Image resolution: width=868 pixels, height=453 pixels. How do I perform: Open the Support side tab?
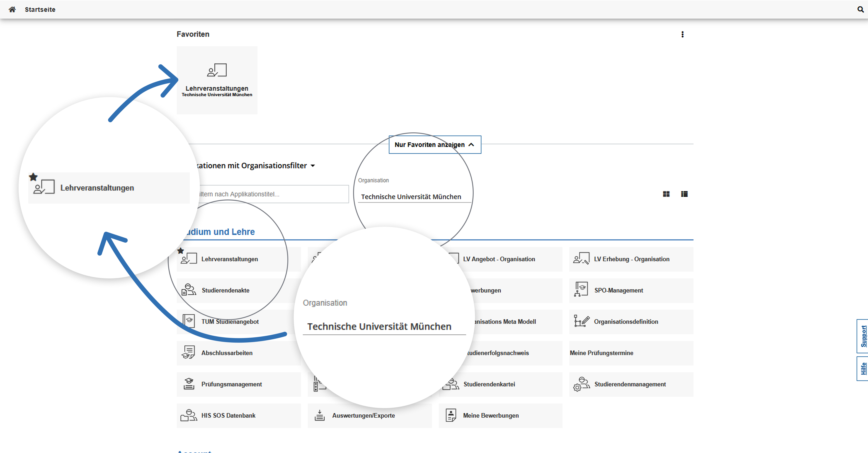(863, 336)
